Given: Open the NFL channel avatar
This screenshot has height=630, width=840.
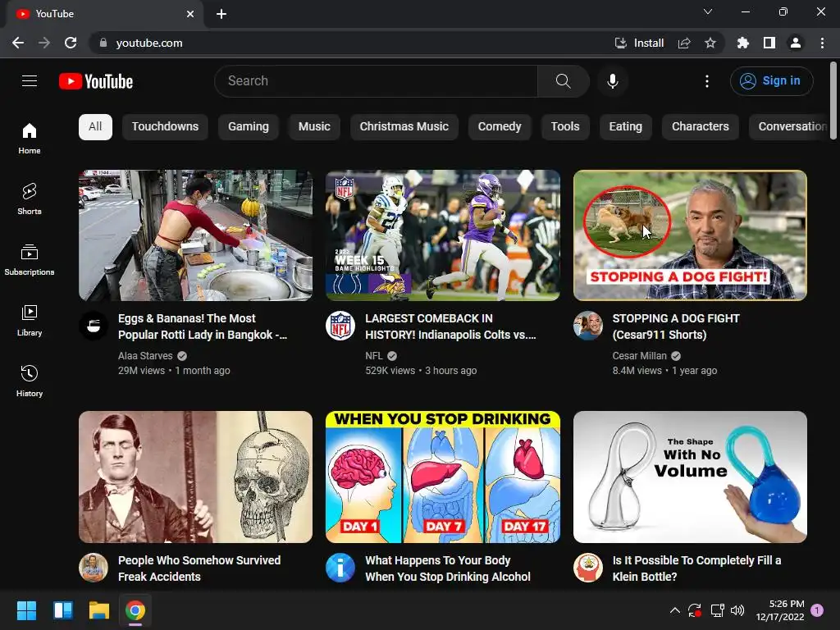Looking at the screenshot, I should click(340, 325).
